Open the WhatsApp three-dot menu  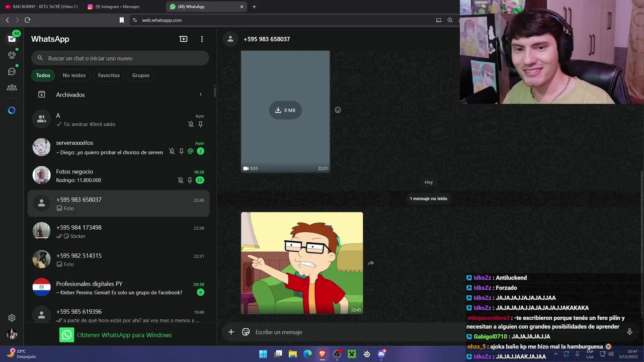(202, 39)
